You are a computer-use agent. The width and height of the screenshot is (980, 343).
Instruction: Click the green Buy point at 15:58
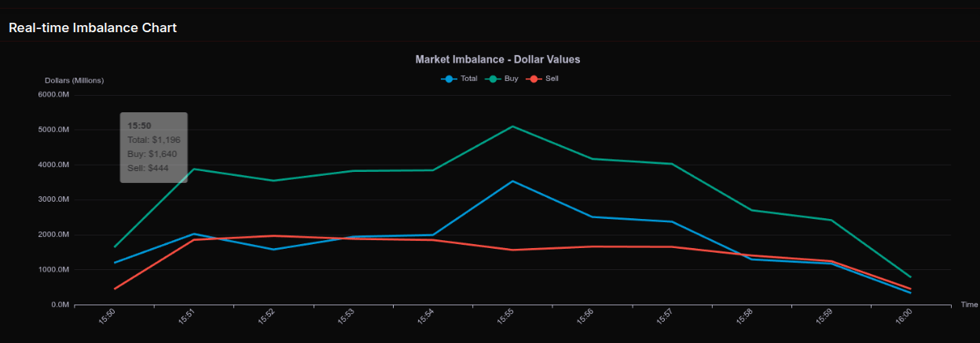(x=751, y=210)
